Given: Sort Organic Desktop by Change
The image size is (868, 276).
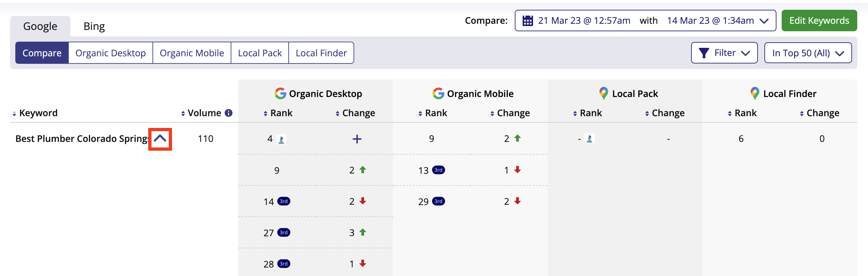Looking at the screenshot, I should pos(355,113).
